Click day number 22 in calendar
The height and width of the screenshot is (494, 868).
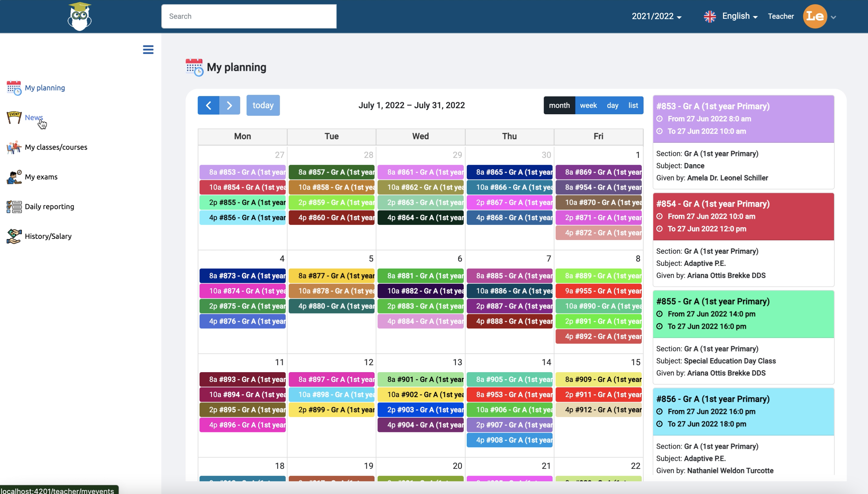point(635,466)
